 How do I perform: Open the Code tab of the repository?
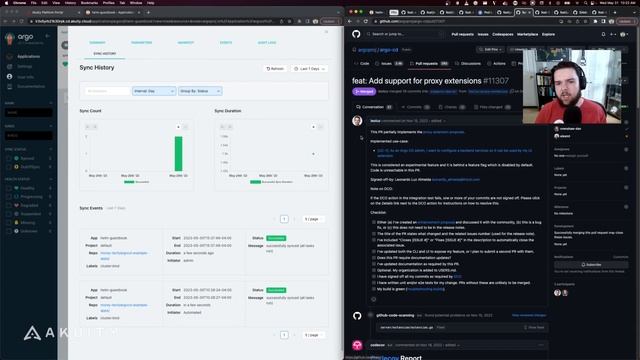coord(362,64)
